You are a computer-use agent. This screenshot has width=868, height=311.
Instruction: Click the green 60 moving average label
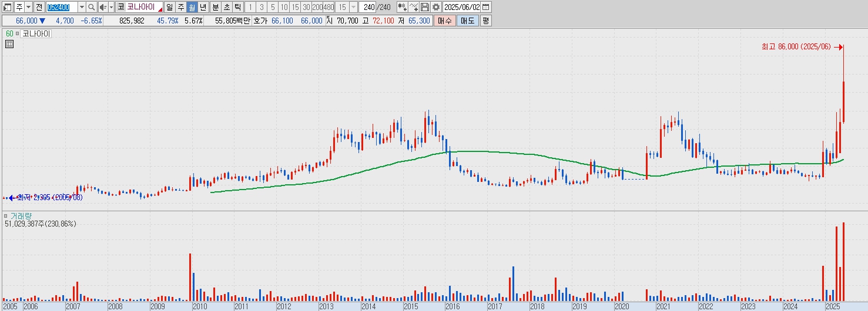pos(9,34)
